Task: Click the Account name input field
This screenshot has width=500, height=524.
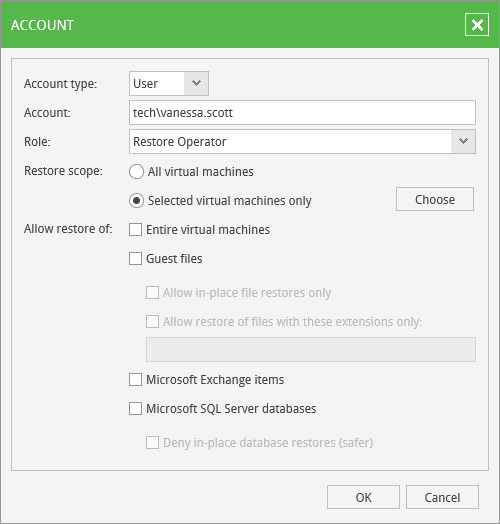Action: tap(302, 113)
